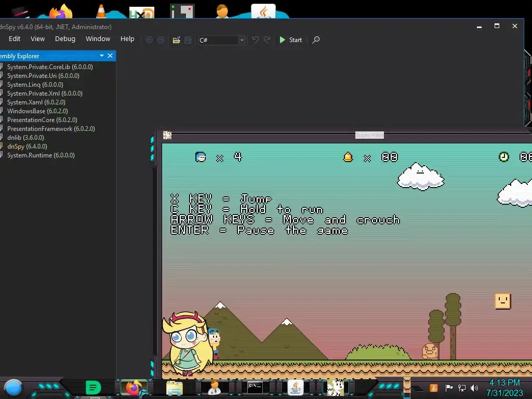This screenshot has height=399, width=532.
Task: Select PresentationFramework (6.0.2.0) assembly
Action: pos(51,129)
